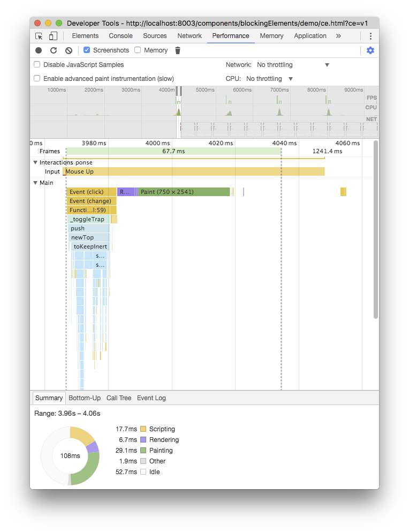The image size is (409, 532).
Task: Click the Mouse Up input interaction bar
Action: click(x=194, y=171)
